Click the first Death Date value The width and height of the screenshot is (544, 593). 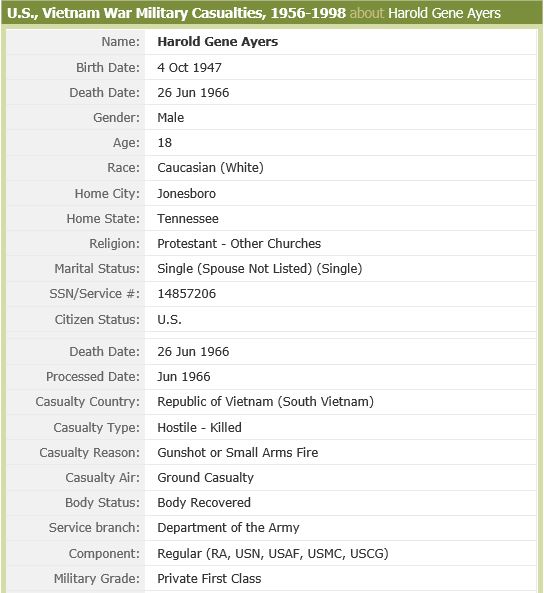(193, 93)
